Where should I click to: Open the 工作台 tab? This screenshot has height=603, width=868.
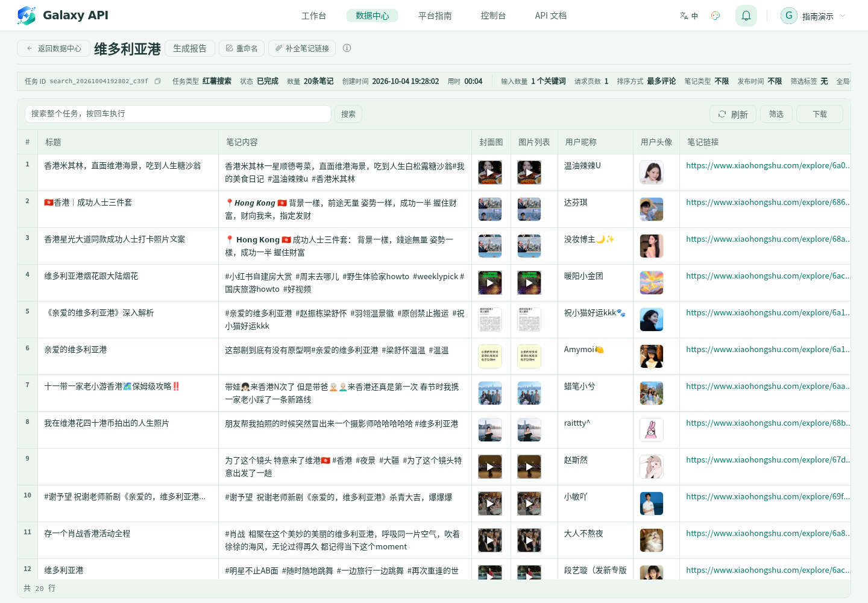click(314, 16)
